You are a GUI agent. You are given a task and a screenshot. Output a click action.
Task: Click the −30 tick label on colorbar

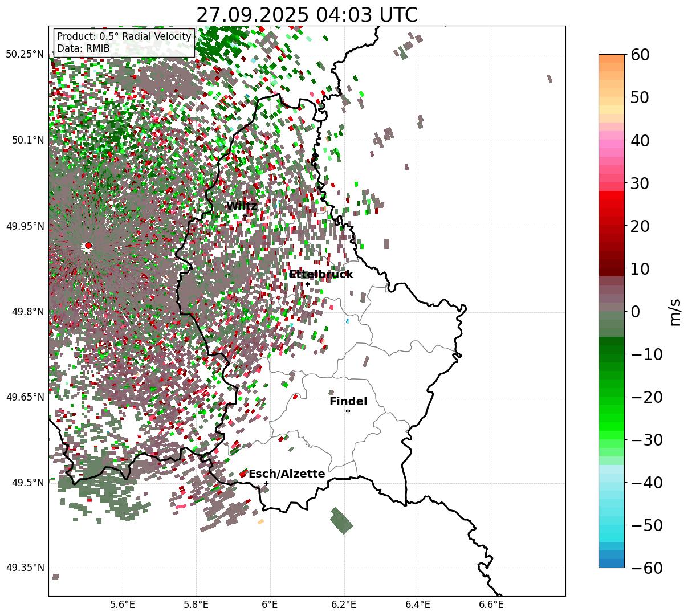pyautogui.click(x=646, y=439)
